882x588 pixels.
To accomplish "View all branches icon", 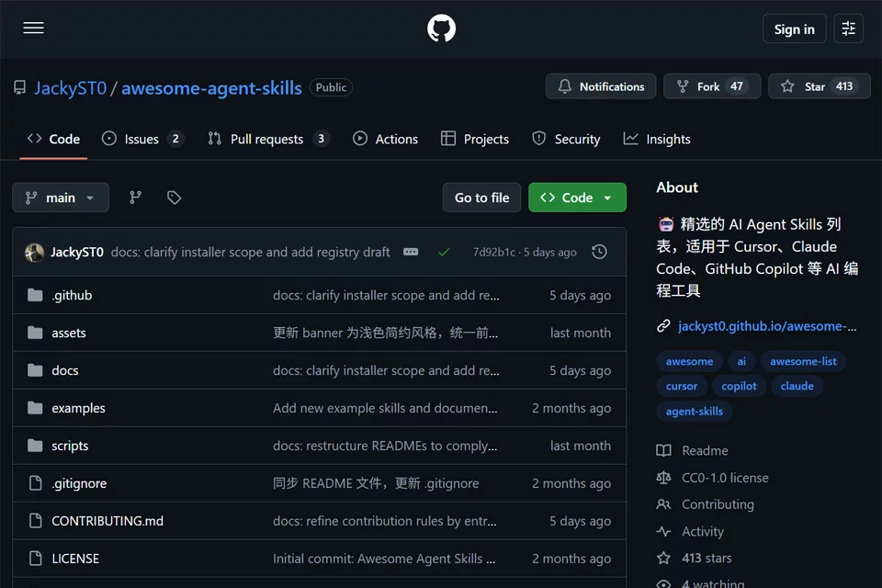I will 136,198.
